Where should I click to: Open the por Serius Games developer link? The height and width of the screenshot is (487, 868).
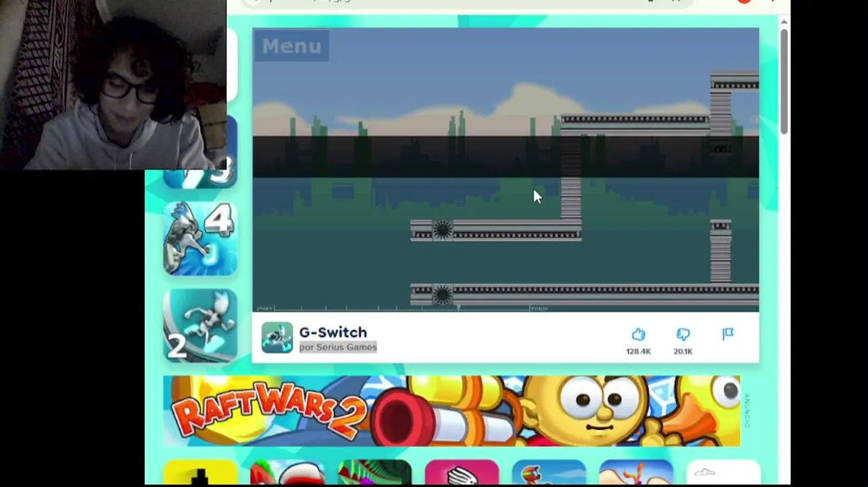coord(338,347)
